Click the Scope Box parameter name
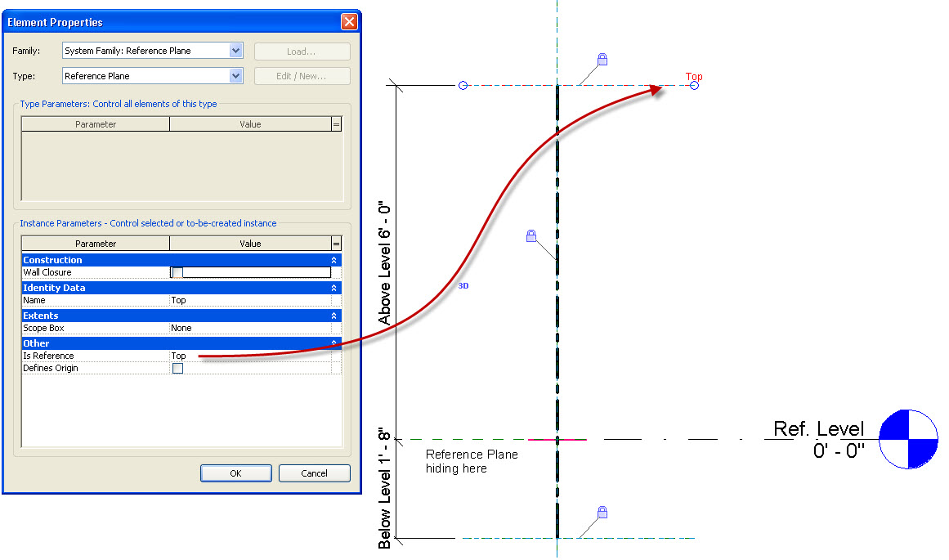The image size is (949, 560). click(43, 328)
